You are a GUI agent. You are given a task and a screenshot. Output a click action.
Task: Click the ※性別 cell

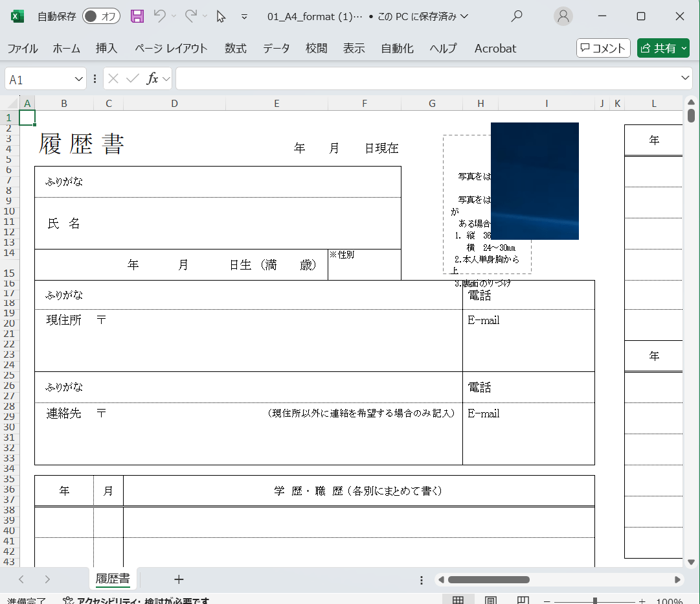tap(365, 264)
